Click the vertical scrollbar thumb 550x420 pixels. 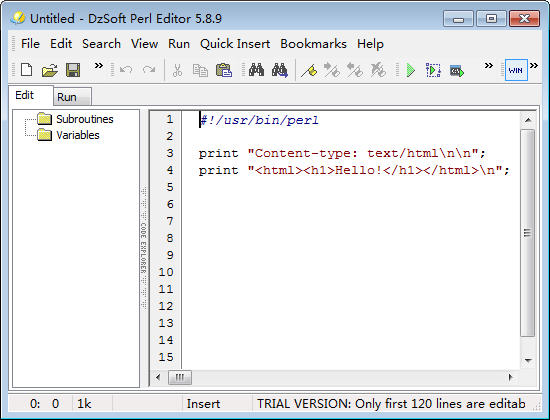pos(528,233)
